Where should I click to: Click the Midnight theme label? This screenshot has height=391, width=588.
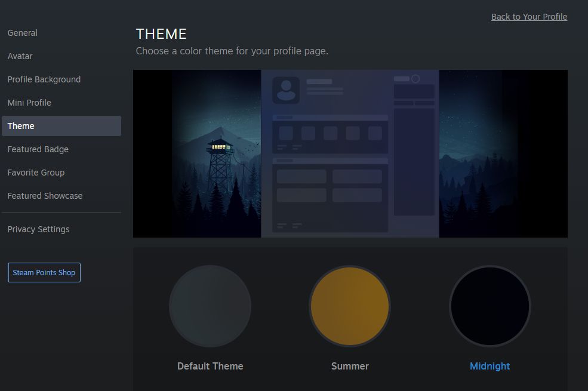(490, 367)
